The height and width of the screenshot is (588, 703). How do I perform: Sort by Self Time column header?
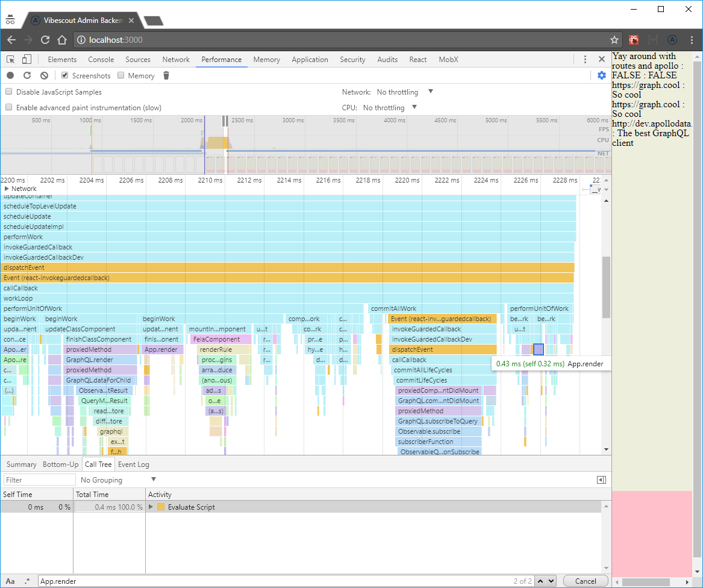tap(36, 494)
